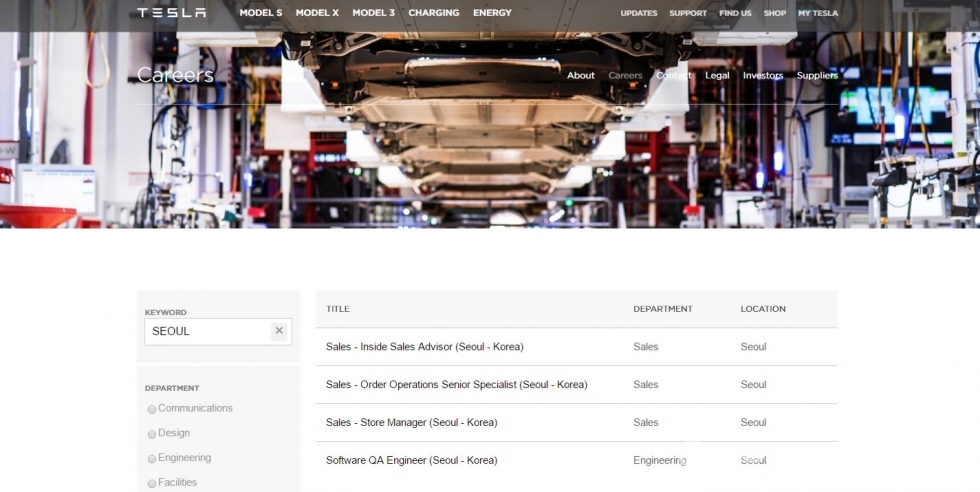
Task: View the Sales Store Manager job posting
Action: pyautogui.click(x=411, y=423)
